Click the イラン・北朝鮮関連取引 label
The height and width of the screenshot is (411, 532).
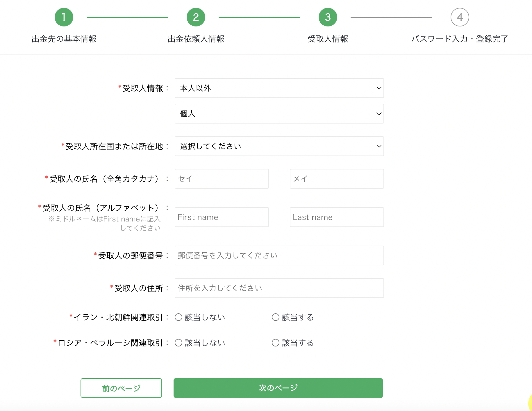coord(118,317)
